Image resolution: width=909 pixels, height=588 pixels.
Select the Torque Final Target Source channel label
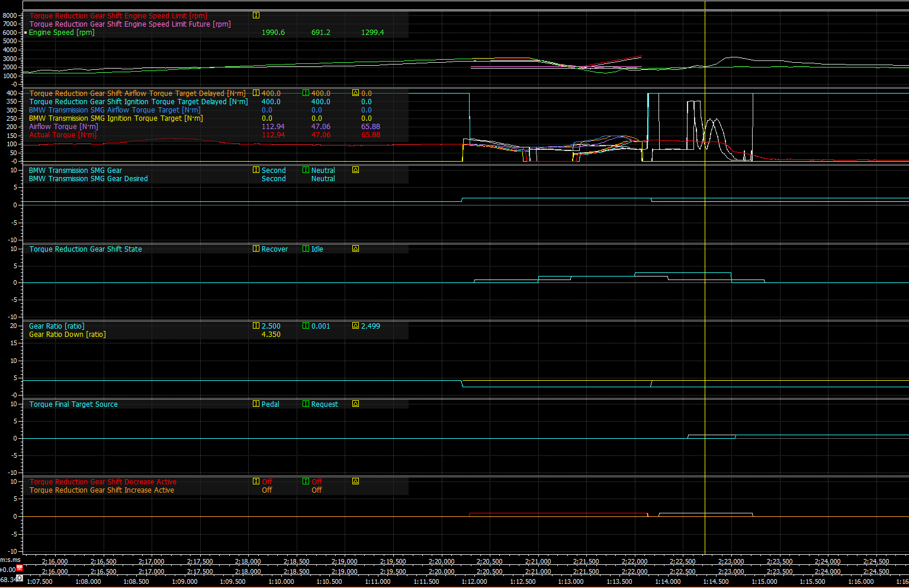73,404
